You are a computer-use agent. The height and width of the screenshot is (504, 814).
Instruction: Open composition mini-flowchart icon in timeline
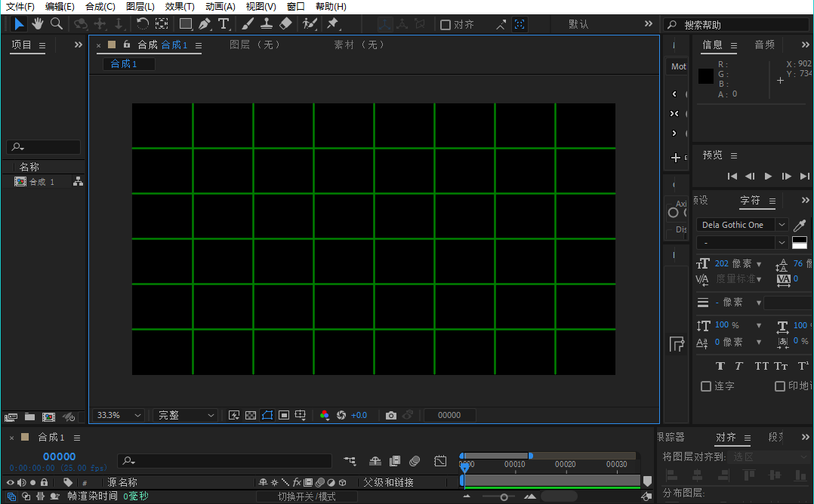[350, 461]
